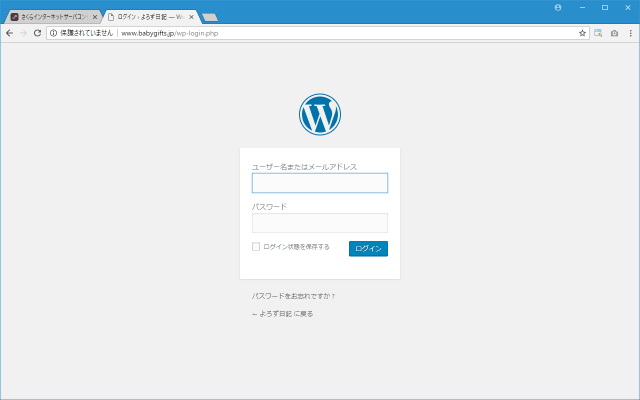Click the URL text in the address bar
640x400 pixels.
[x=170, y=33]
